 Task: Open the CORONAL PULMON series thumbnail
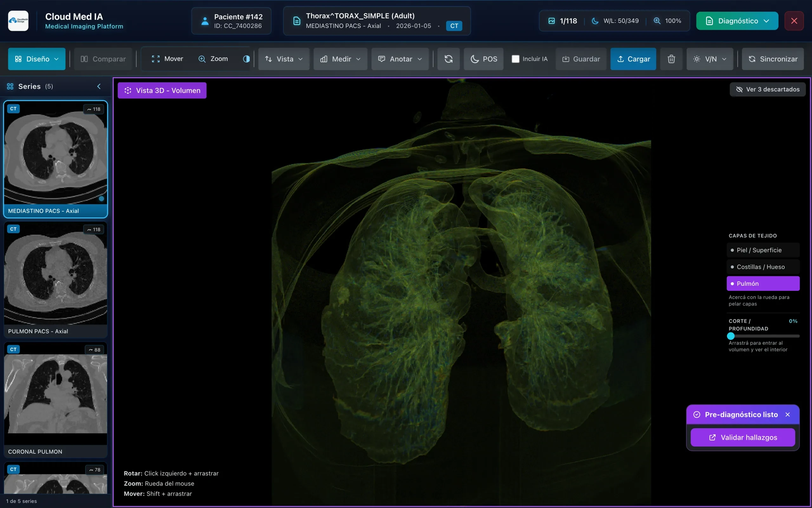(x=56, y=400)
